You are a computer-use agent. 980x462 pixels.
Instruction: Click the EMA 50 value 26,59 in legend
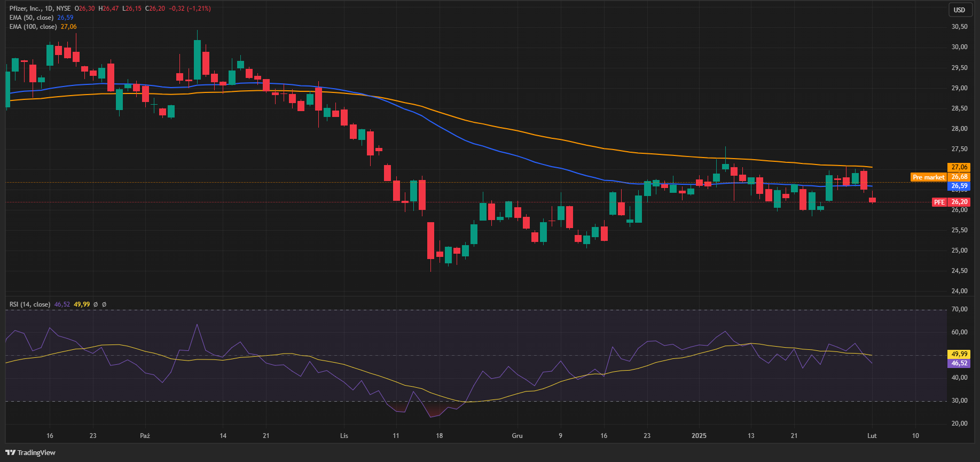tap(65, 18)
